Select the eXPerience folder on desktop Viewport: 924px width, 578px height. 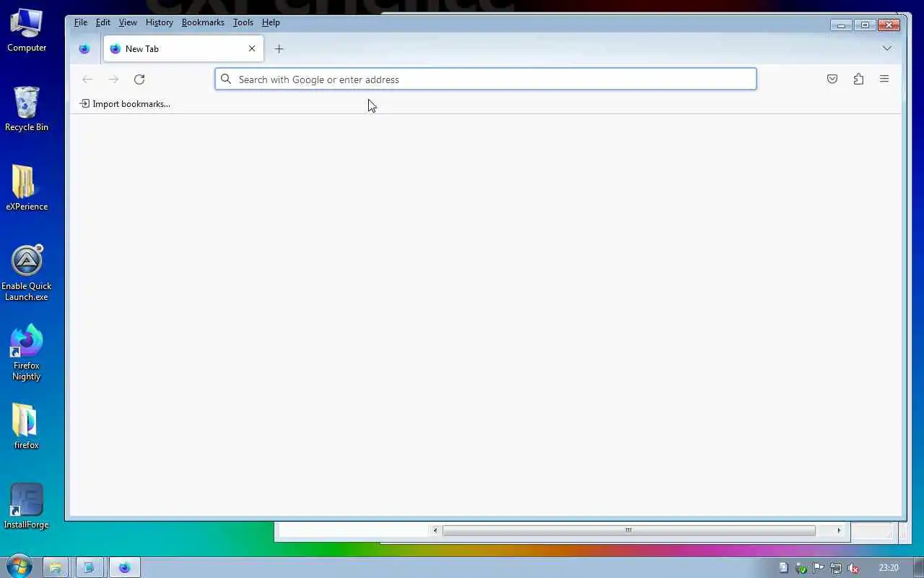pos(27,188)
